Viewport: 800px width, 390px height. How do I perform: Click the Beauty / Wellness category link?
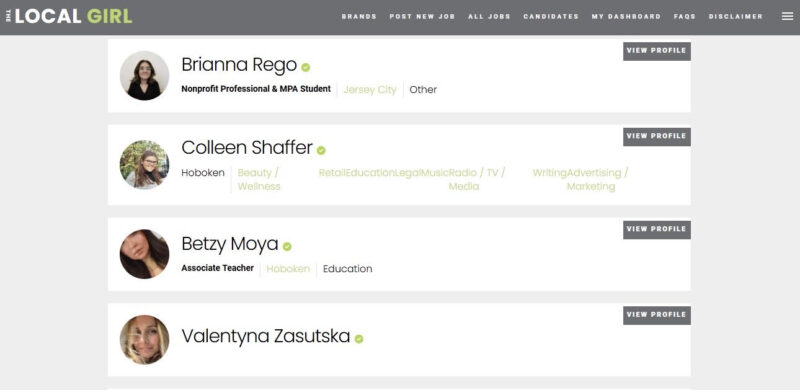click(x=259, y=180)
